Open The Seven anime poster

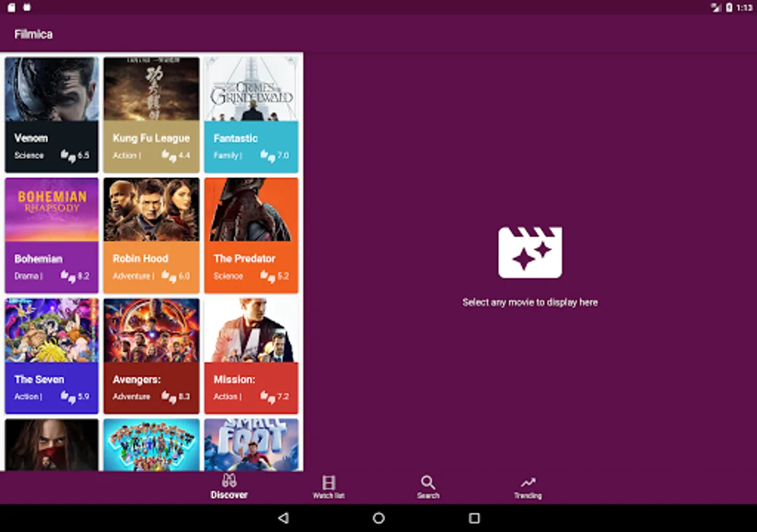[52, 330]
